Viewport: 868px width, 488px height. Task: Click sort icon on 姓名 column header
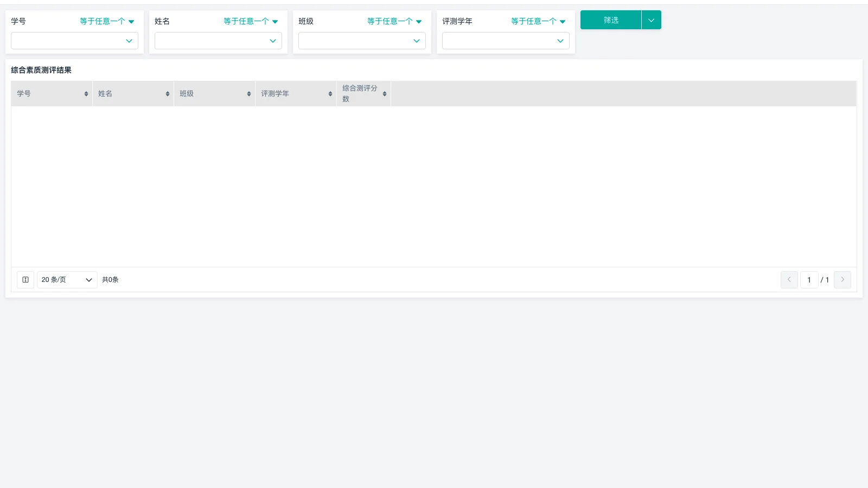[x=168, y=94]
